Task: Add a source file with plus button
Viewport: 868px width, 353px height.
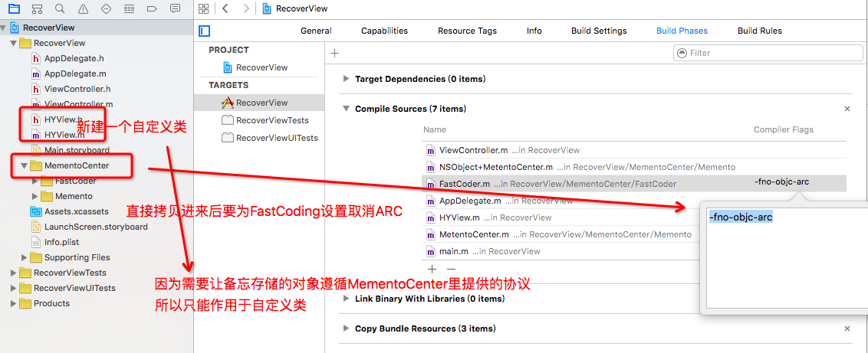Action: tap(432, 269)
